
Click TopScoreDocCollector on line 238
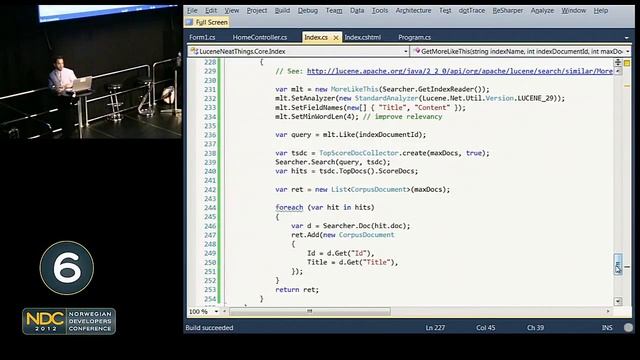358,153
